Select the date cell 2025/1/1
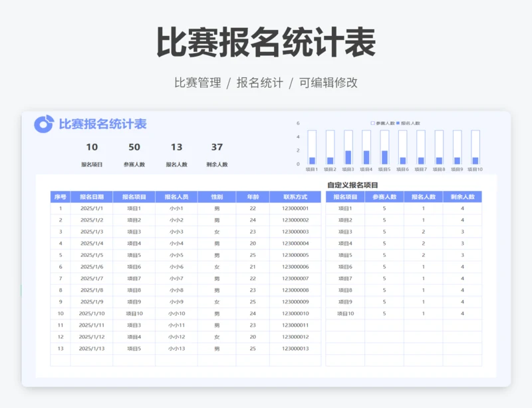This screenshot has height=408, width=532. tap(92, 208)
